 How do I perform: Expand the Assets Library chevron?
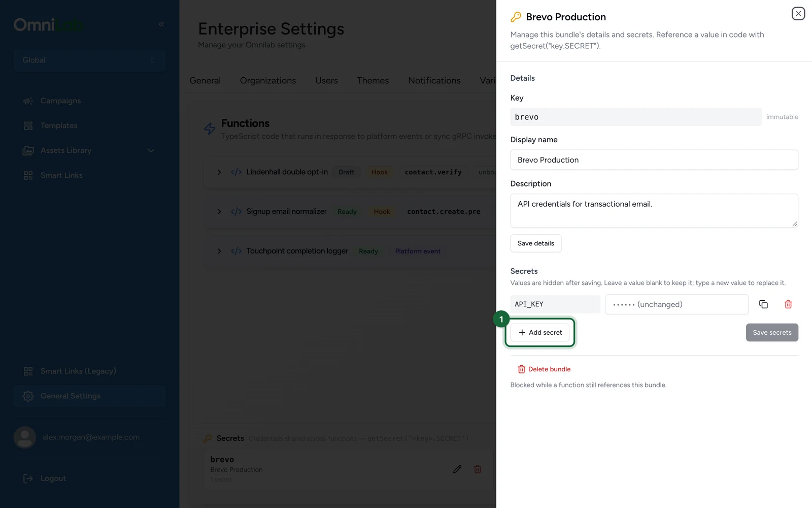151,150
